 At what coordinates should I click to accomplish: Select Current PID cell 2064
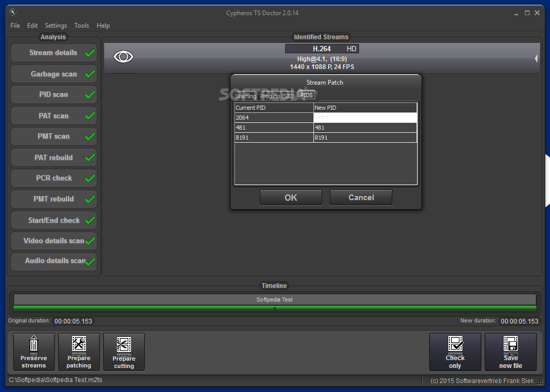tap(274, 118)
